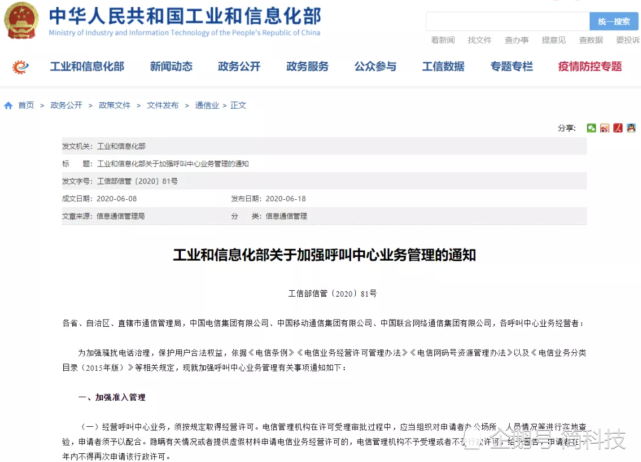Screen dimensions: 641x462
Task: Open the 看新闻 quick link
Action: click(x=443, y=40)
